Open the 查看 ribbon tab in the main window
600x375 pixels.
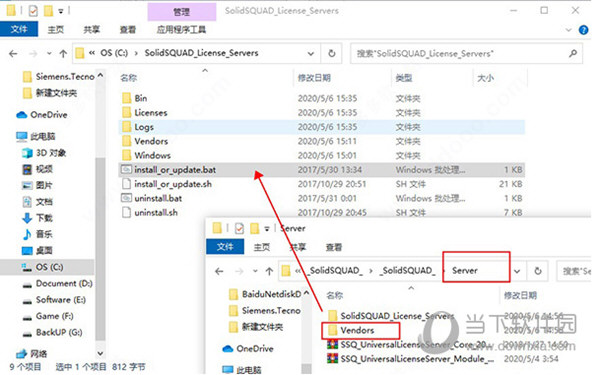[127, 29]
